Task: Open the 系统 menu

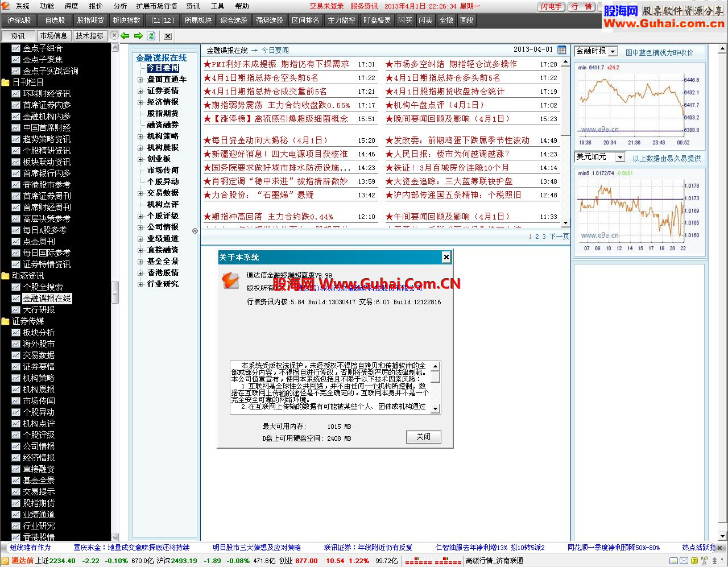Action: [23, 6]
